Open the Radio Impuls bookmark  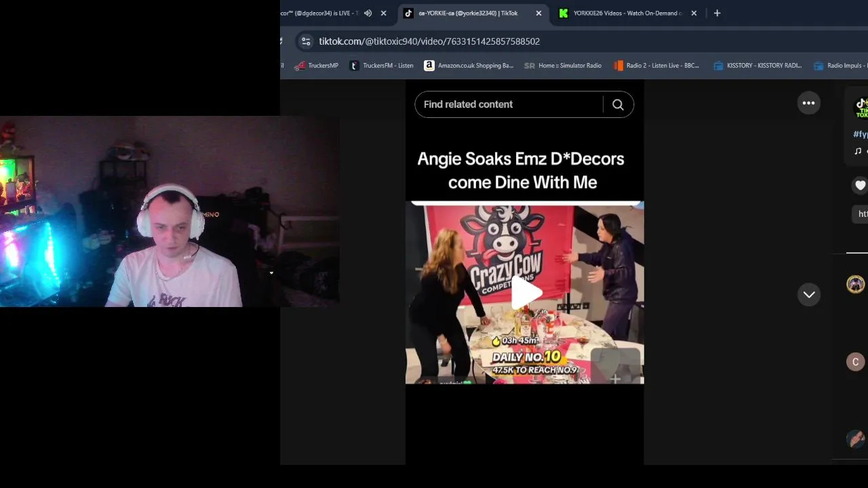coord(841,66)
